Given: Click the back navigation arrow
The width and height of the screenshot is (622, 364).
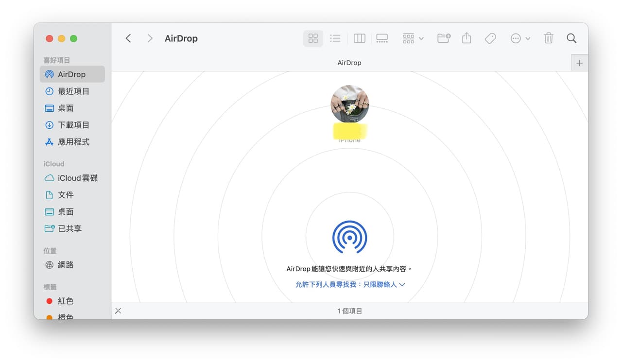Looking at the screenshot, I should coord(128,38).
